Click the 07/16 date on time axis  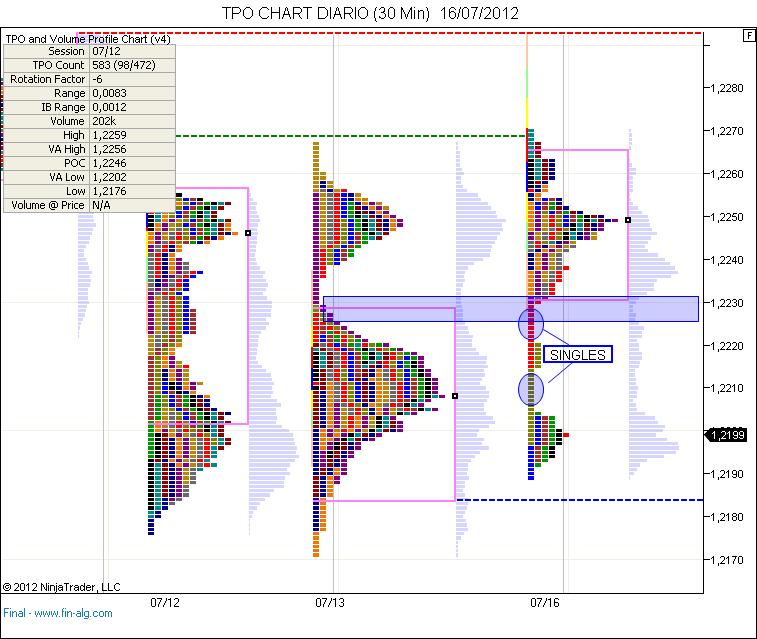pyautogui.click(x=545, y=603)
